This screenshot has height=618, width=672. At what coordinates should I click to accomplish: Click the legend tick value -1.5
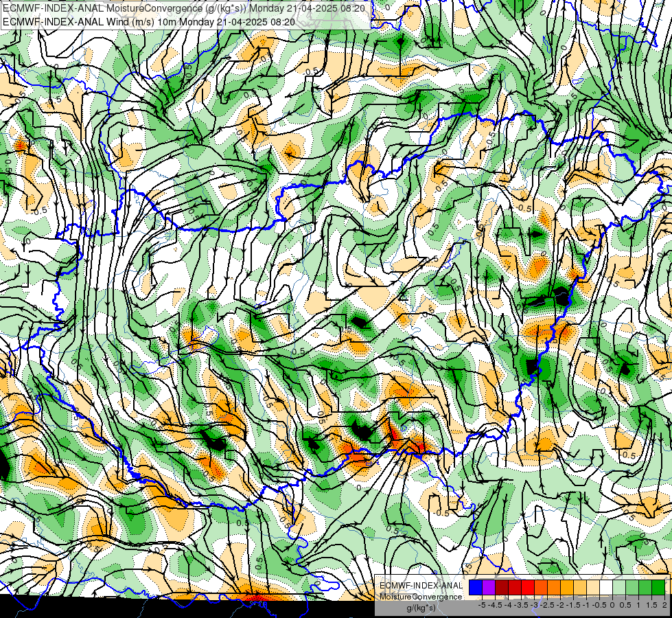click(x=573, y=605)
